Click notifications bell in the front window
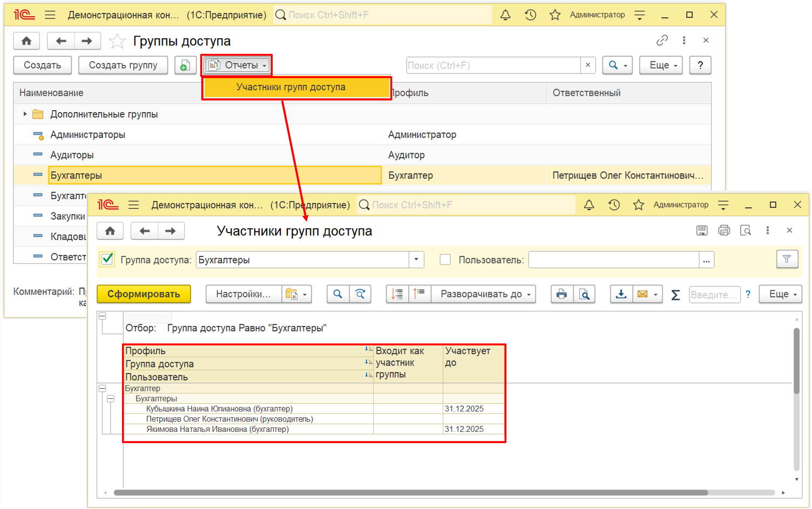 589,205
